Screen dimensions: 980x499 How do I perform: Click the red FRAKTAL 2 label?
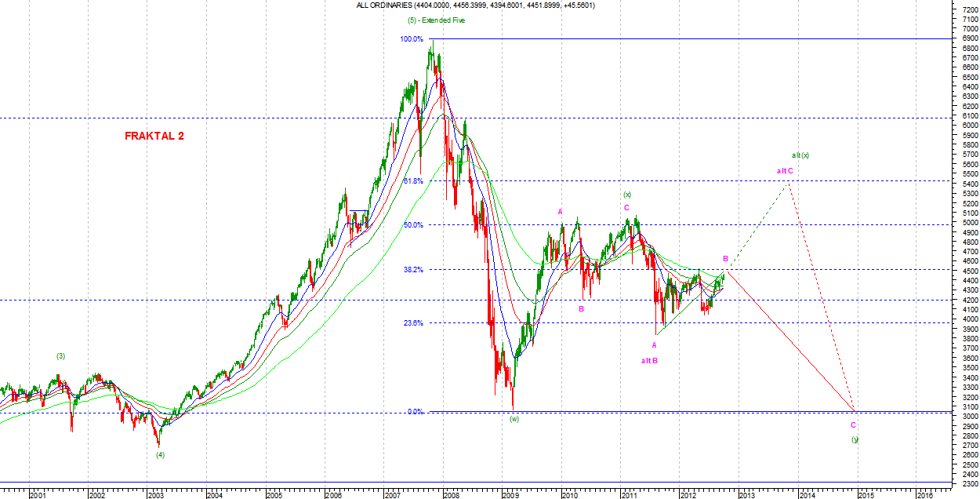point(154,136)
